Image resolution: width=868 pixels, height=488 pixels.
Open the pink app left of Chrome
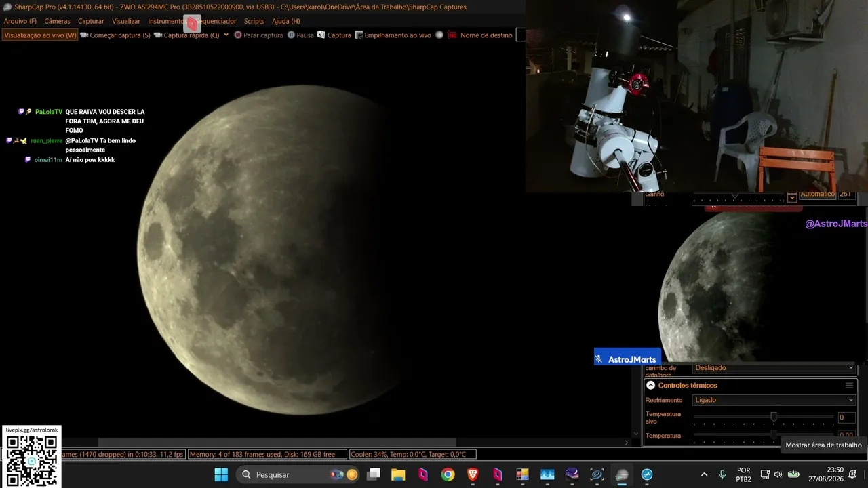[423, 474]
